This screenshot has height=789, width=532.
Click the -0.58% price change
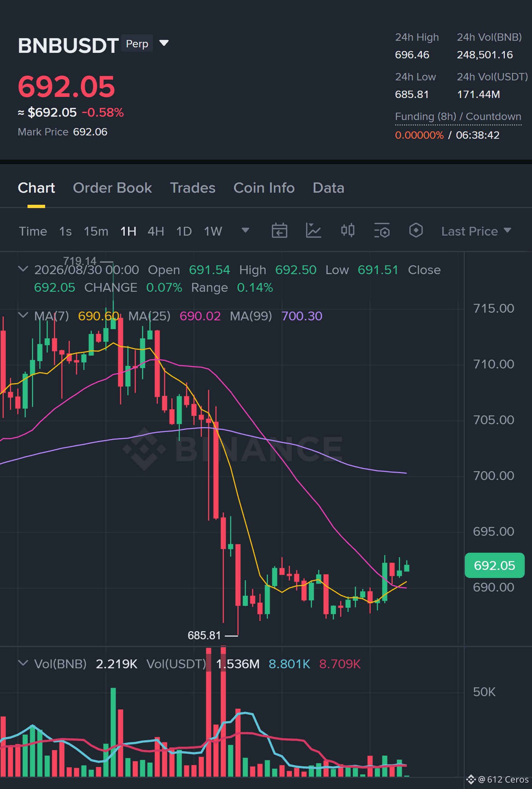click(x=103, y=112)
